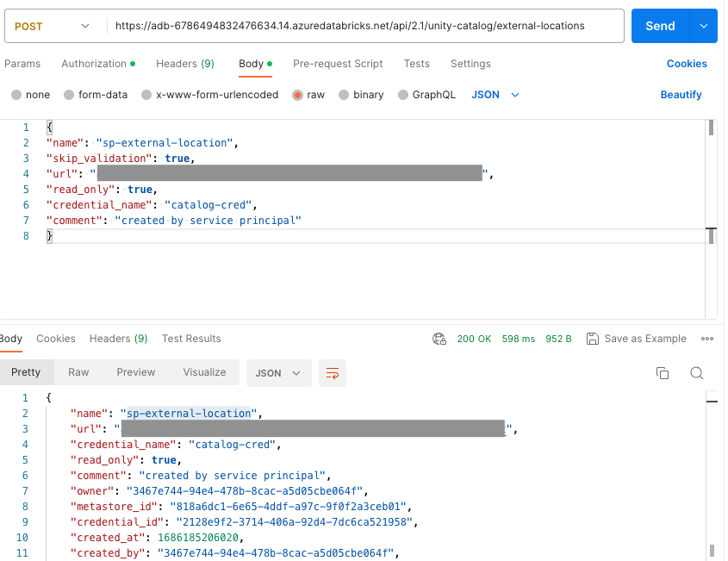This screenshot has width=728, height=561.
Task: Open response search with the magnifier icon
Action: [x=695, y=372]
